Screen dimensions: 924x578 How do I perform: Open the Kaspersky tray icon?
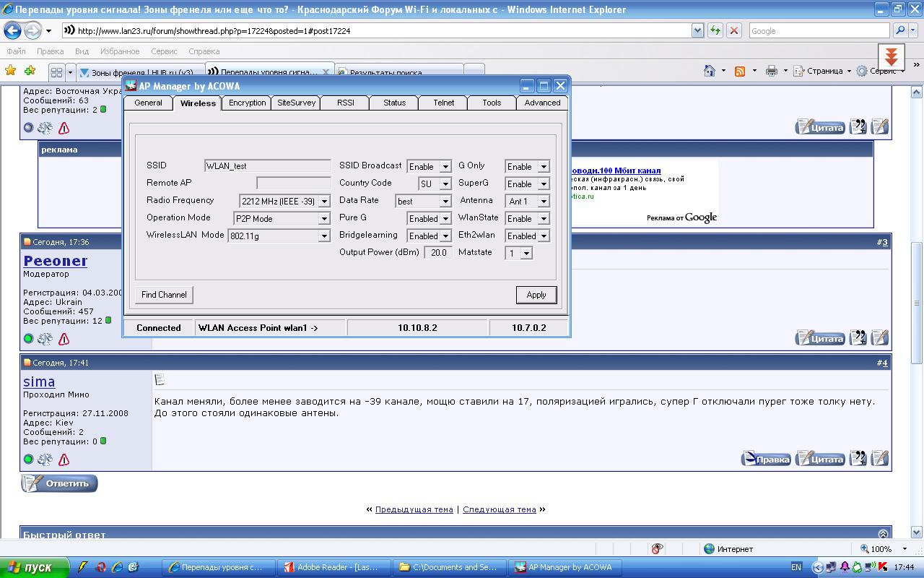coord(884,567)
